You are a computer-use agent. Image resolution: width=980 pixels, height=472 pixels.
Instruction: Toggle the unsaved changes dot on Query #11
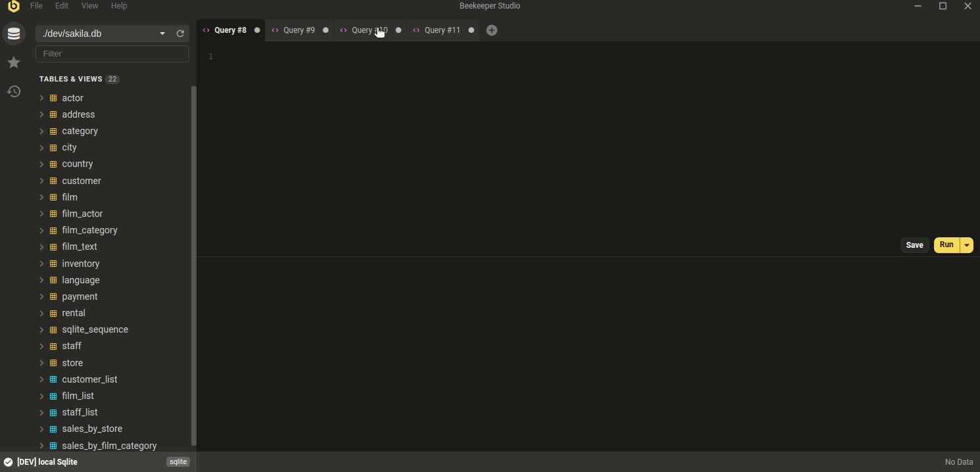click(x=471, y=30)
